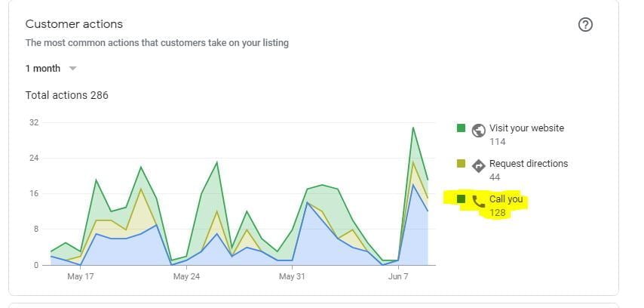
Task: Click the Customer actions card heading
Action: coord(74,24)
